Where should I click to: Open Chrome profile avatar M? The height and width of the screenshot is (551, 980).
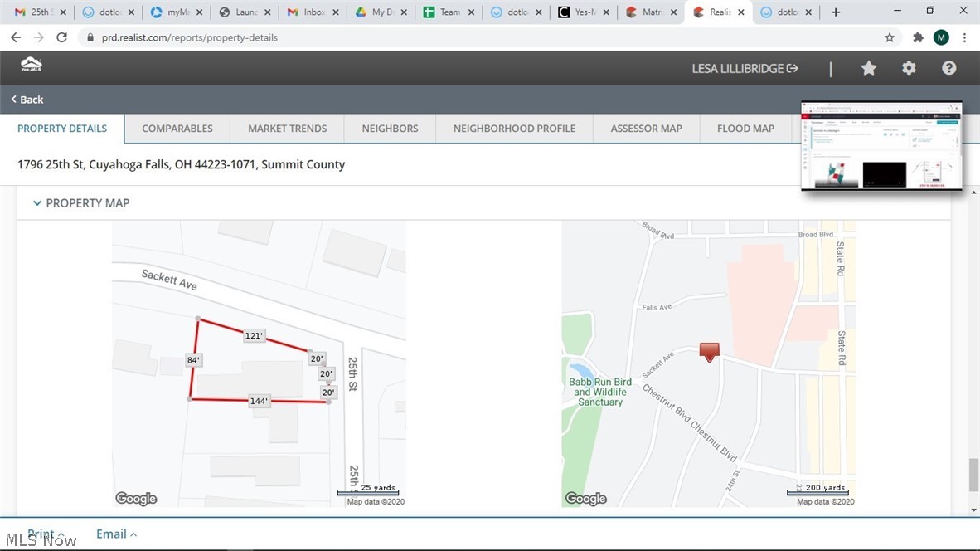coord(941,37)
